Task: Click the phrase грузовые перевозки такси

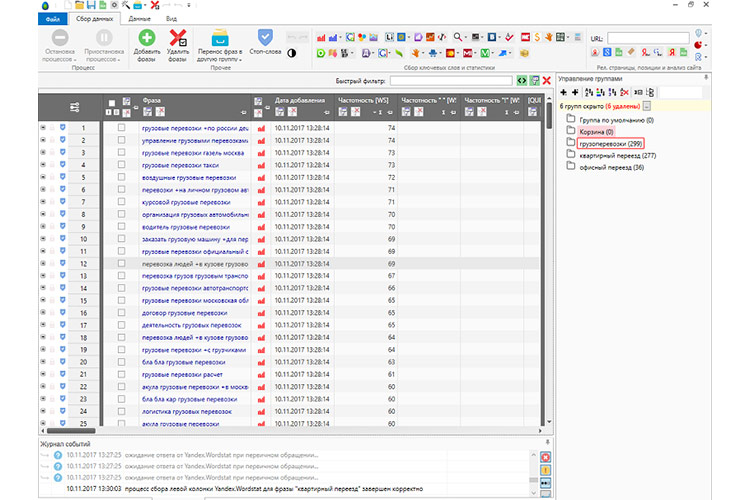Action: (180, 165)
